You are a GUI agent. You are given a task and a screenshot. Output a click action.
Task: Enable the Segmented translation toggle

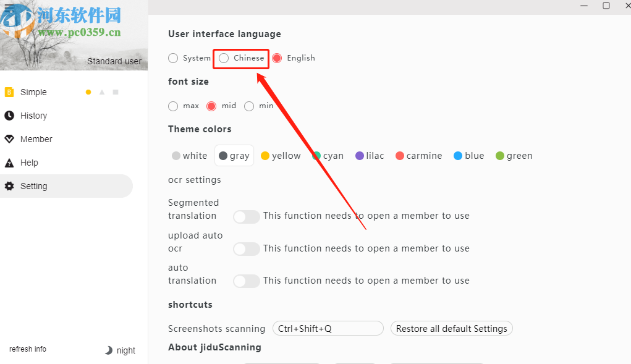(x=247, y=216)
